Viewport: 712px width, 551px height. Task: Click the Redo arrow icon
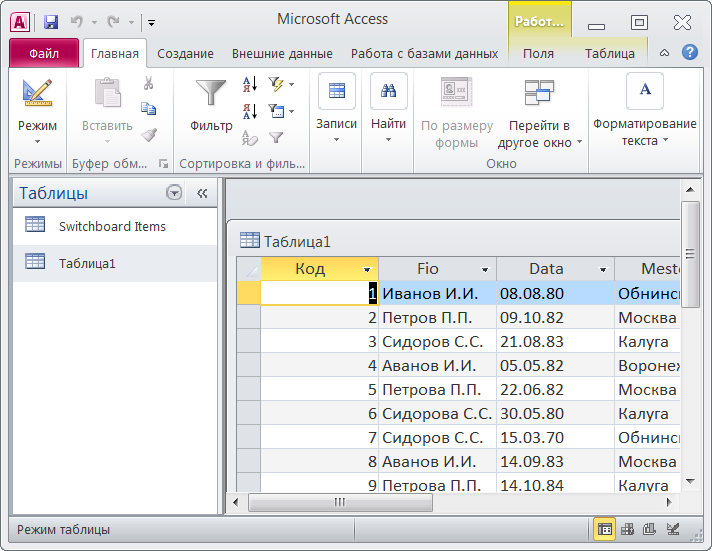114,21
